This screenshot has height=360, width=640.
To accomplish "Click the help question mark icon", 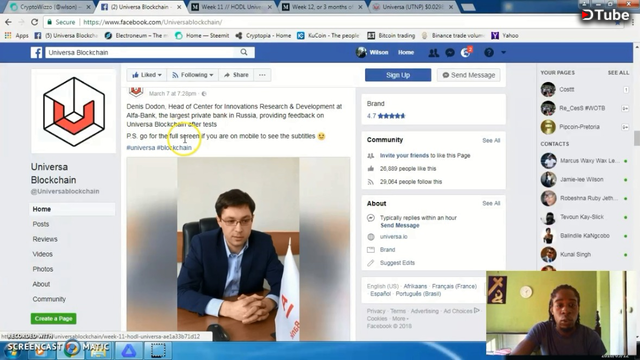I will coord(489,53).
